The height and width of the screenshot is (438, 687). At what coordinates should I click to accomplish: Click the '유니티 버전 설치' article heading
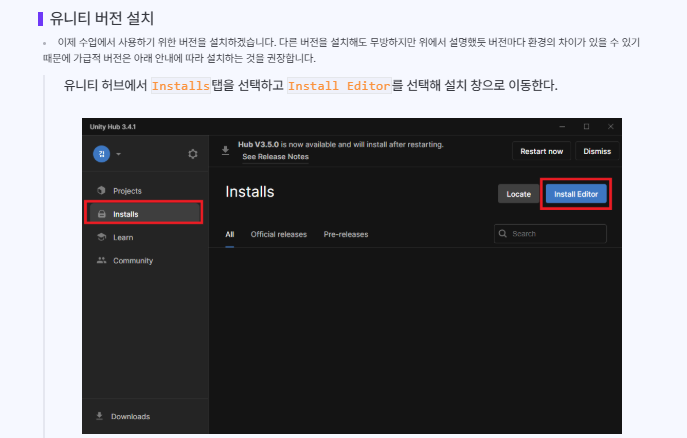(x=102, y=18)
